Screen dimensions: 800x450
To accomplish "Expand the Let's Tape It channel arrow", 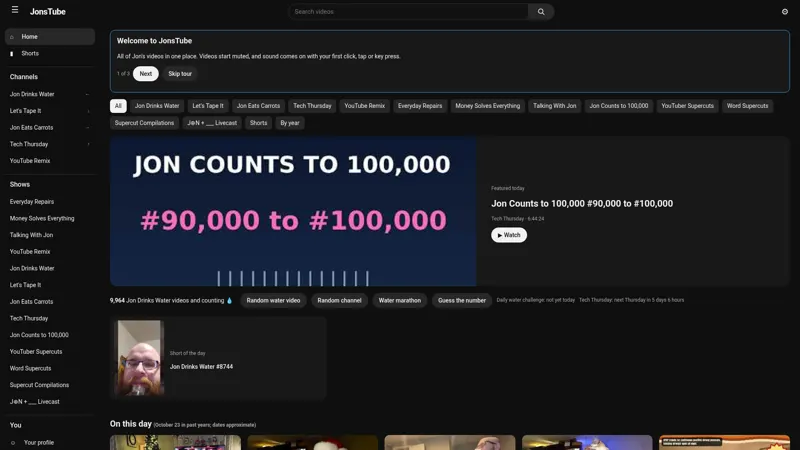I will (88, 111).
